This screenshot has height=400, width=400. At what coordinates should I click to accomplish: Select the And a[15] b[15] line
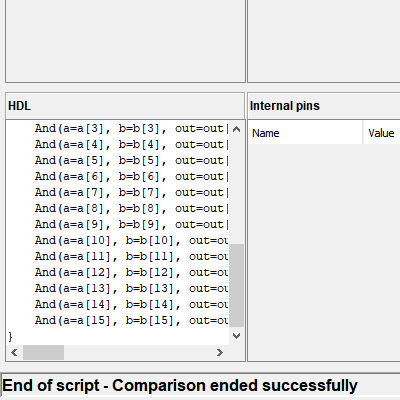pyautogui.click(x=132, y=321)
